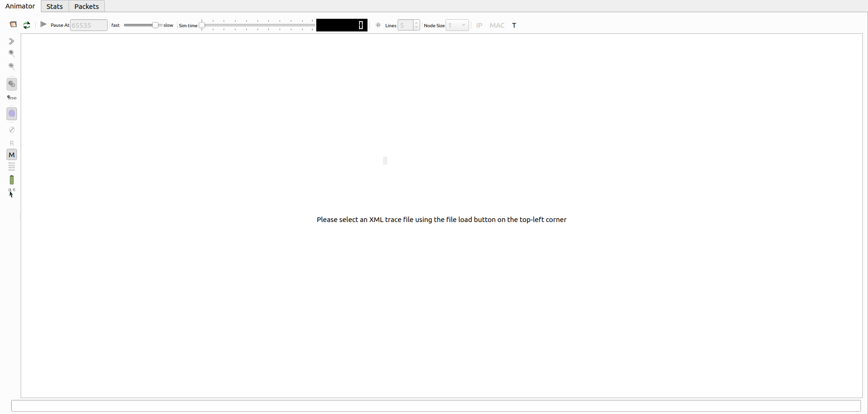
Task: Switch to the Stats tab
Action: (55, 7)
